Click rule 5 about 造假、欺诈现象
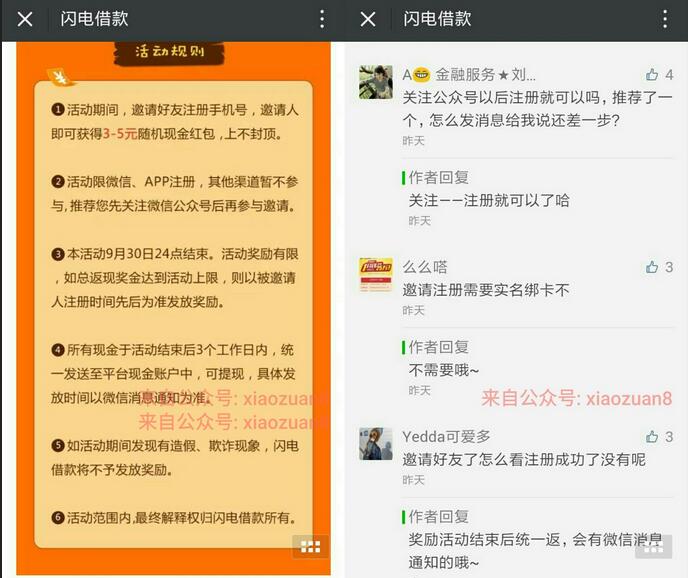Screen dimensions: 688x578 pos(175,458)
